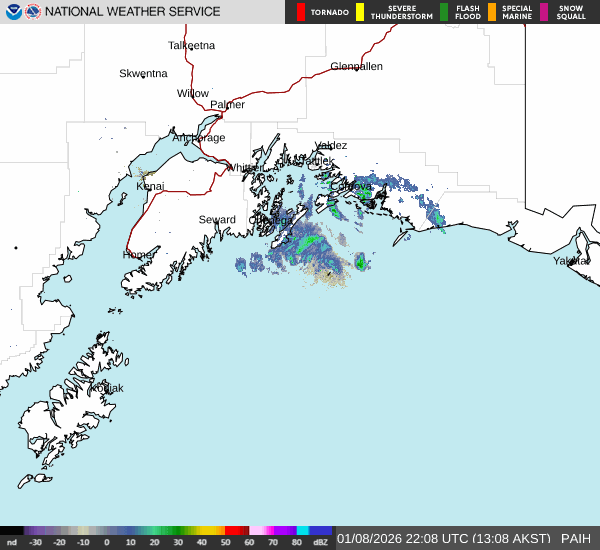
Task: Click the green Flash Flood legend swatch
Action: pos(444,12)
